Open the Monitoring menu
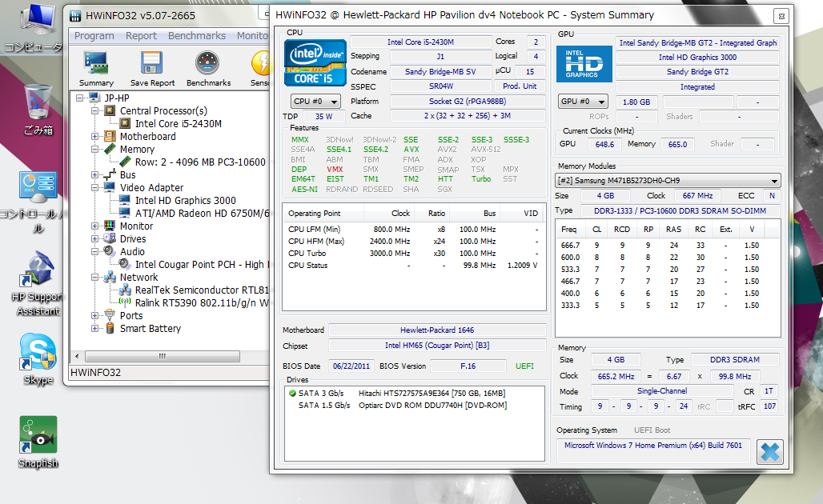Viewport: 823px width, 504px height. [252, 36]
